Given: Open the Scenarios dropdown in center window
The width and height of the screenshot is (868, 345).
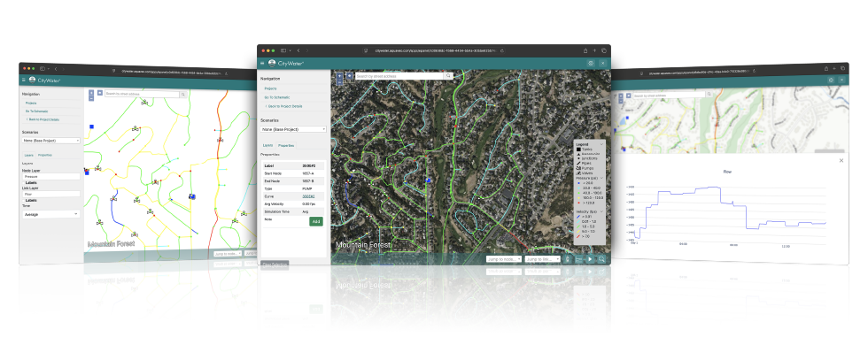Looking at the screenshot, I should pos(293,129).
